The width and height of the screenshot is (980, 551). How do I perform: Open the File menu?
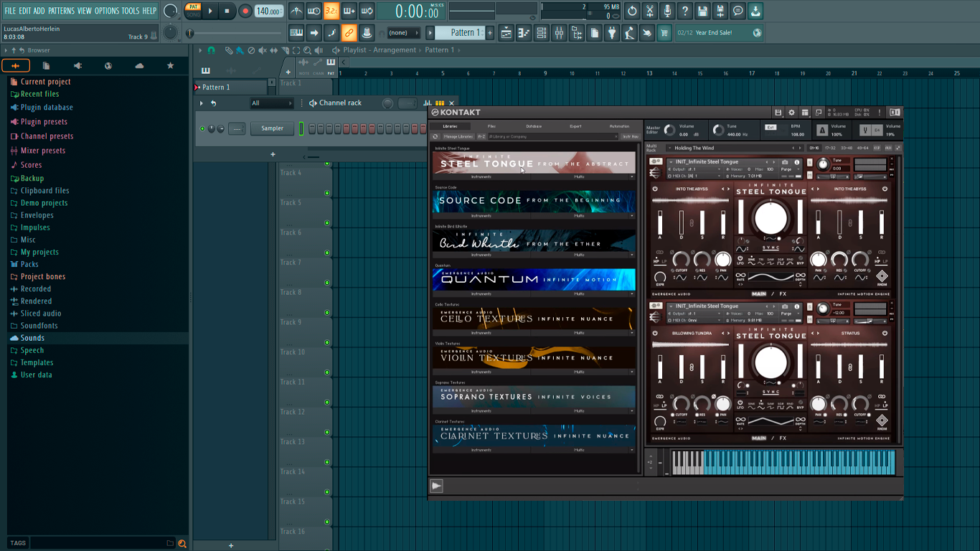coord(10,11)
